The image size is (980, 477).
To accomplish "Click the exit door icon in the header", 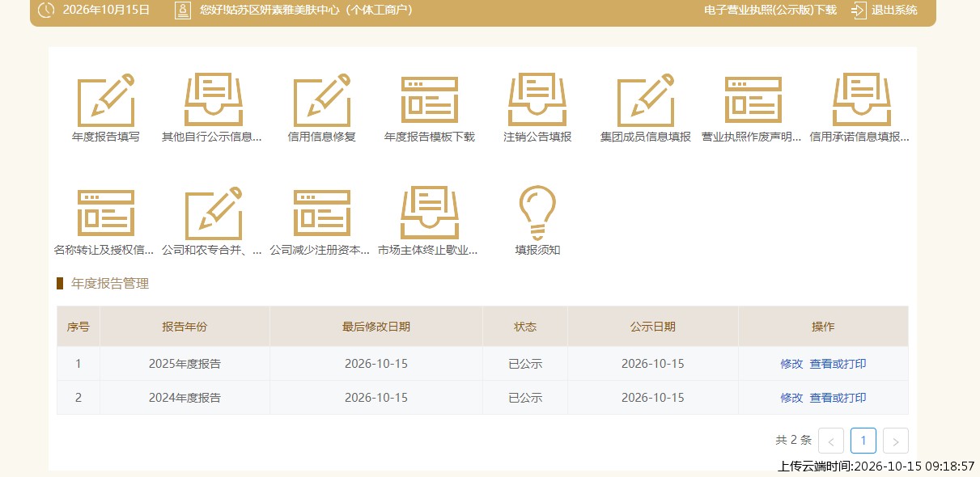I will [859, 11].
